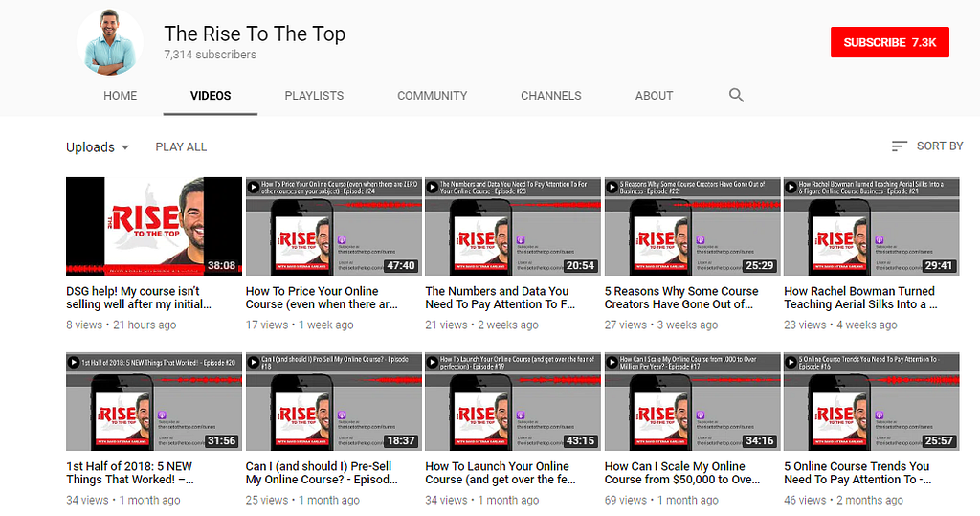Click the '21 views • 2 weeks ago' text
The image size is (980, 516).
pyautogui.click(x=482, y=325)
